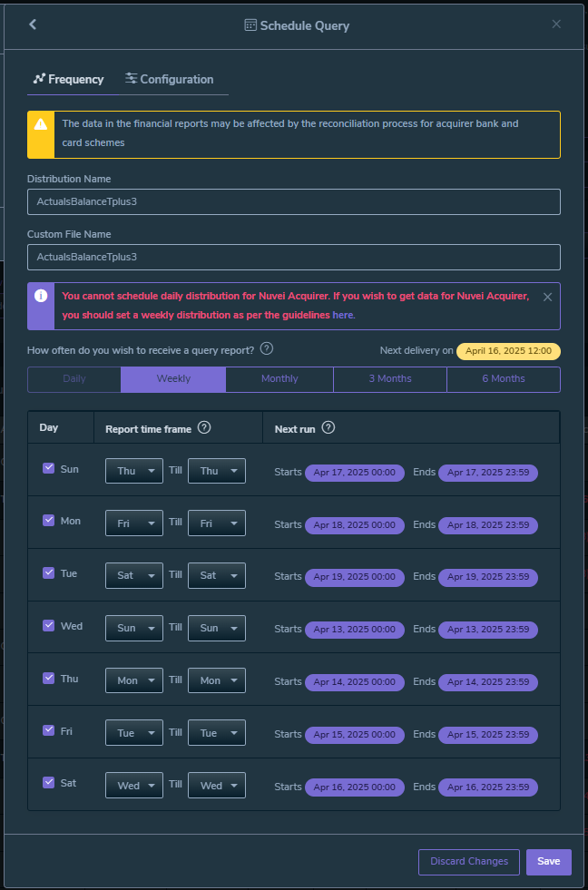Click Report time frame help icon
Viewport: 588px width, 890px height.
[204, 427]
